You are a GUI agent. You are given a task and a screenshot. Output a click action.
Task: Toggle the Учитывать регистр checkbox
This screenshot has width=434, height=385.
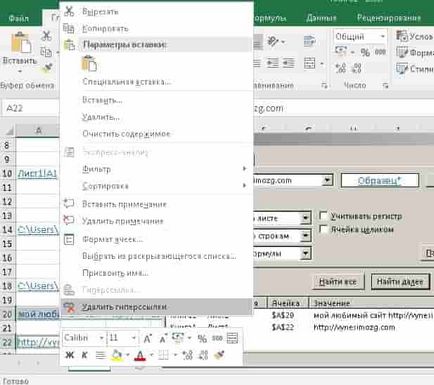click(323, 216)
